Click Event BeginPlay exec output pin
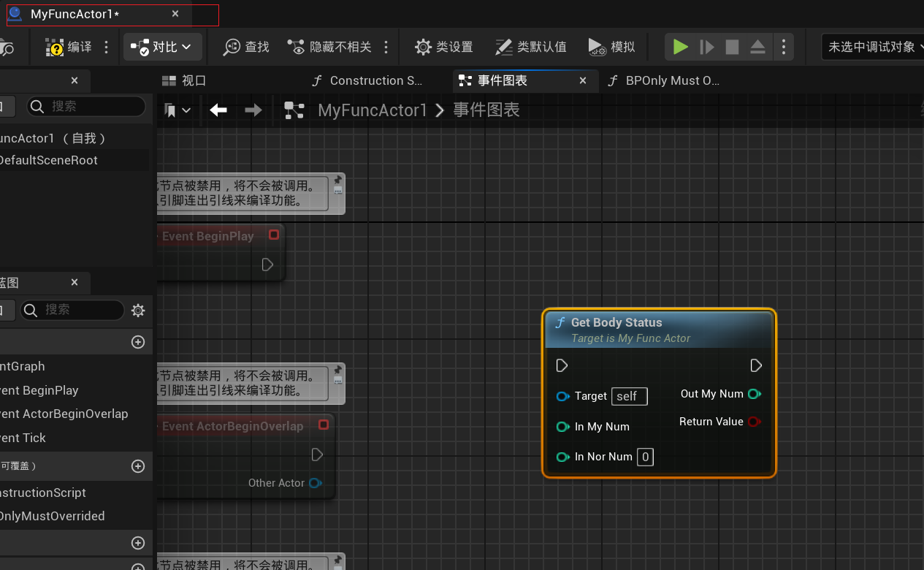The height and width of the screenshot is (570, 924). pos(267,265)
